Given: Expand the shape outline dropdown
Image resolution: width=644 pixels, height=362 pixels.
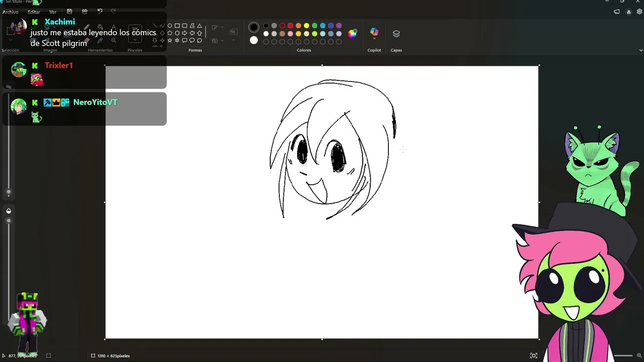Looking at the screenshot, I should [x=222, y=27].
